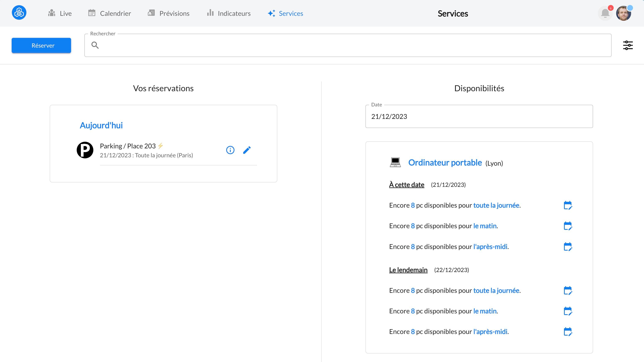Click '21/12/2023 : Toute la journée (Paris)' text
This screenshot has height=362, width=644.
(x=147, y=155)
